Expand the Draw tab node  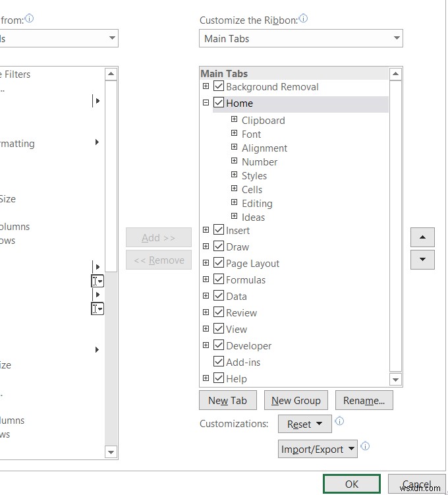click(206, 247)
